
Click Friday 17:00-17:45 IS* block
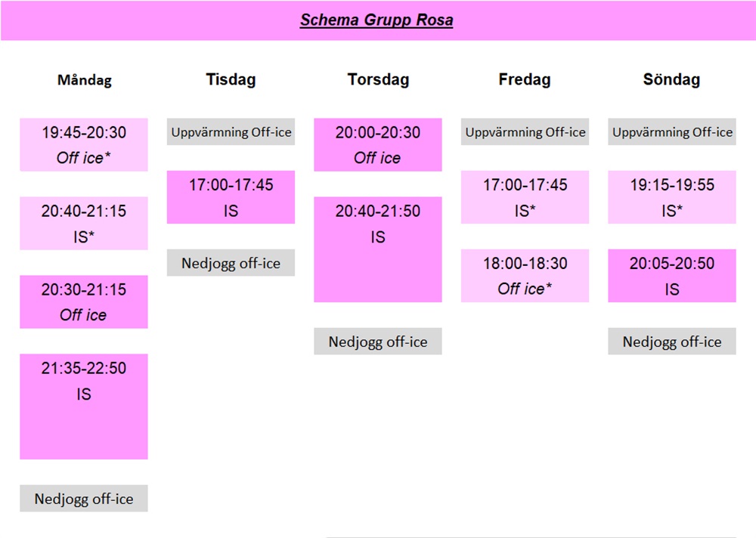click(x=525, y=197)
